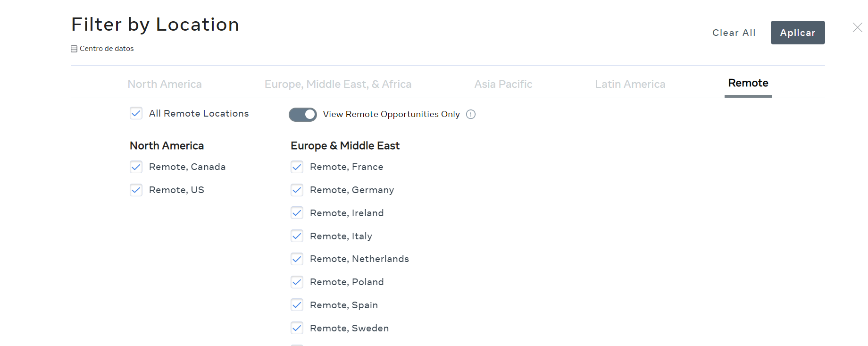This screenshot has width=868, height=346.
Task: Uncheck Remote, Spain option
Action: click(297, 305)
